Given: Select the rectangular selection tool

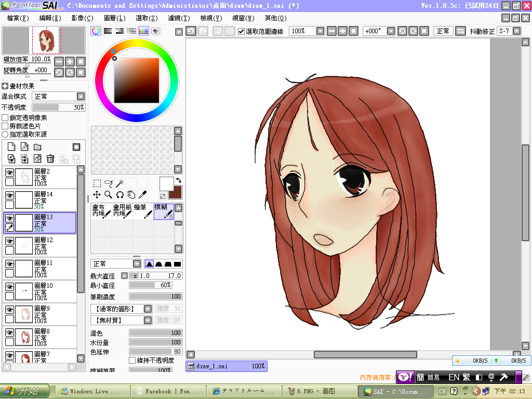Looking at the screenshot, I should pyautogui.click(x=97, y=183).
